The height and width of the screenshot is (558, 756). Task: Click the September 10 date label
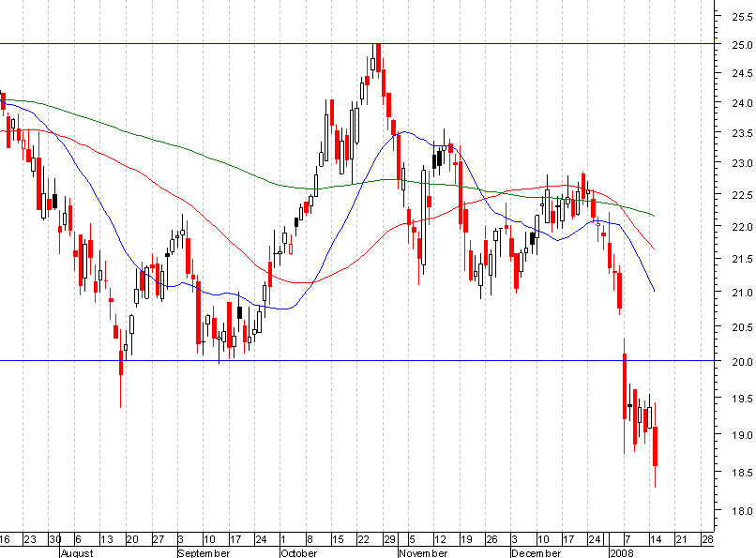click(x=209, y=539)
